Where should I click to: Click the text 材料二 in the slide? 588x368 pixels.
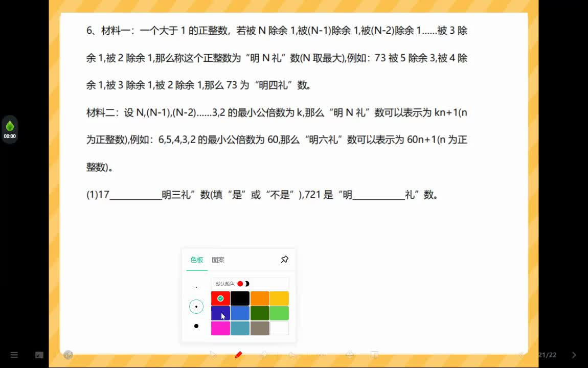click(100, 112)
